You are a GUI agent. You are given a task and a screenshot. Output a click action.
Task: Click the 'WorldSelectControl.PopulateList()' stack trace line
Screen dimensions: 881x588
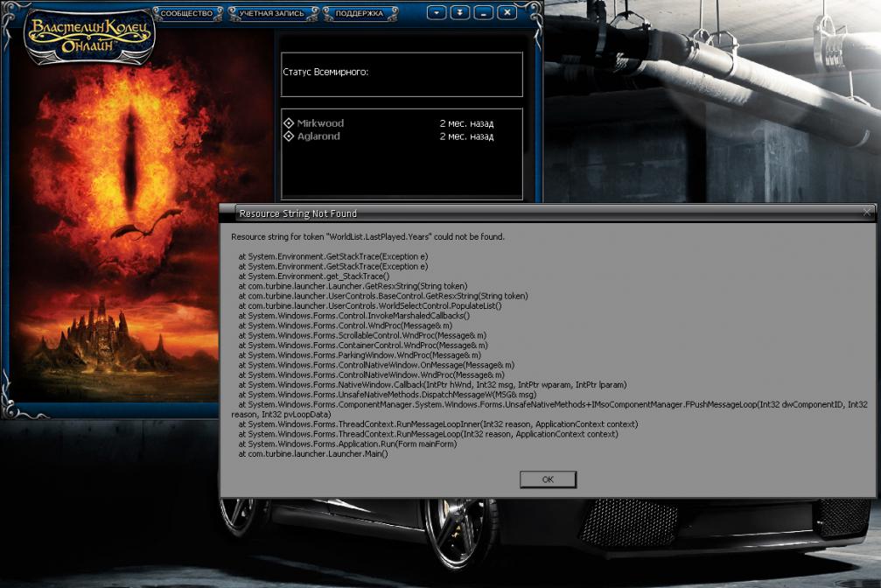point(370,305)
